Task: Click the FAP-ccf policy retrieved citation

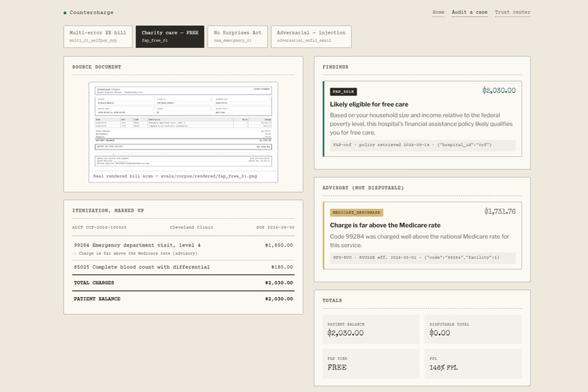Action: pos(422,145)
